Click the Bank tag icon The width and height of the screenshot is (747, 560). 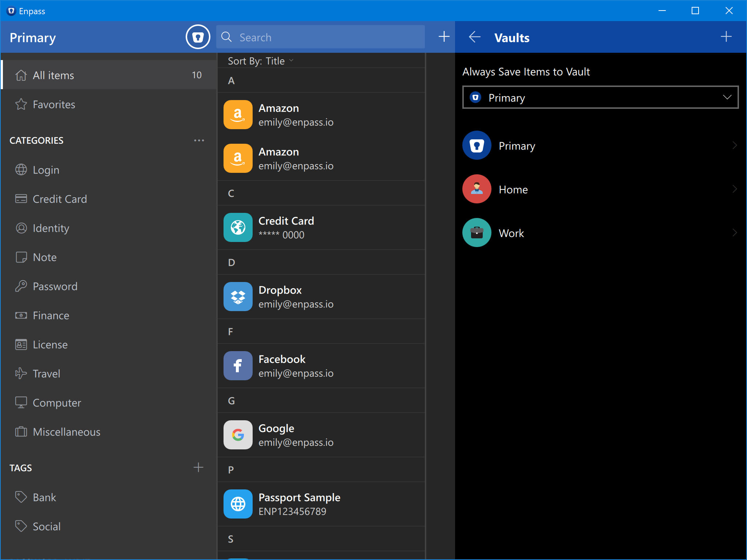pyautogui.click(x=21, y=497)
